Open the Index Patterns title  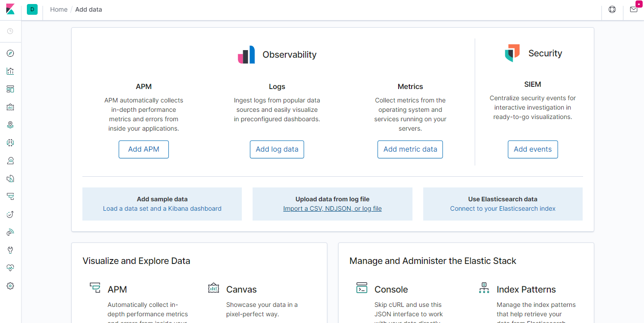tap(526, 289)
